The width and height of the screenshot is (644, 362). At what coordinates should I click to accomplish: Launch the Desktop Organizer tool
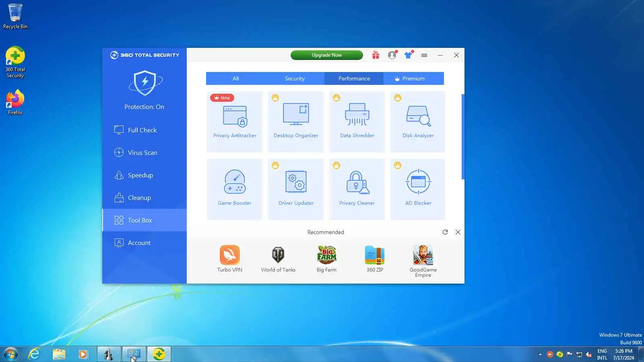[296, 122]
